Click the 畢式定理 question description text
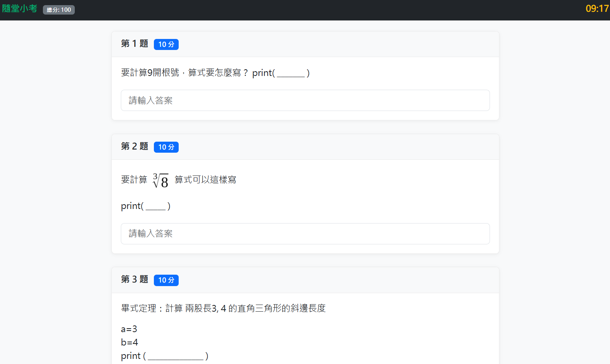 (223, 309)
